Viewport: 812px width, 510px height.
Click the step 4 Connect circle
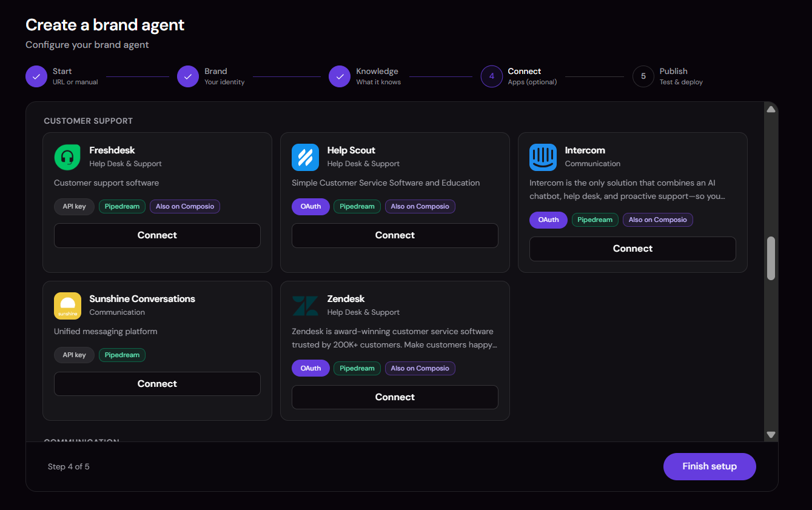point(492,77)
